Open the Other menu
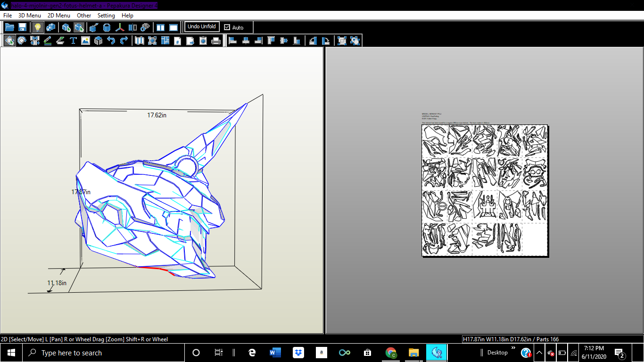 84,16
